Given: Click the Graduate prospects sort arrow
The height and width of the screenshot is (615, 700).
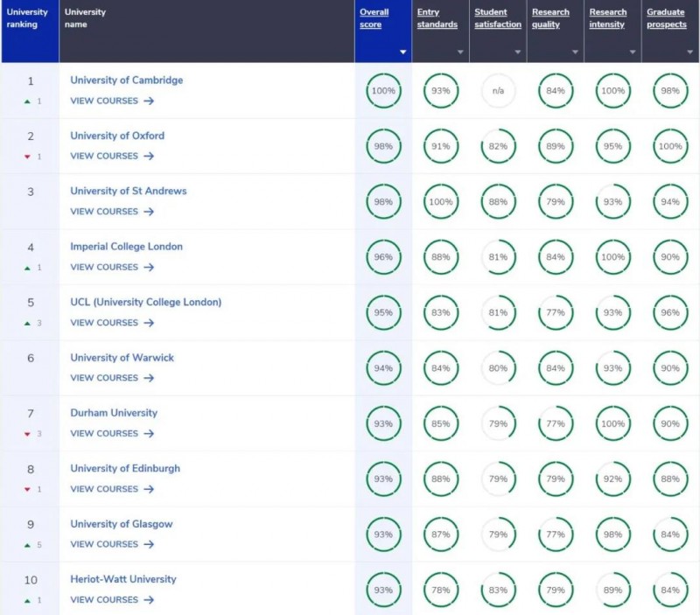Looking at the screenshot, I should (x=690, y=52).
